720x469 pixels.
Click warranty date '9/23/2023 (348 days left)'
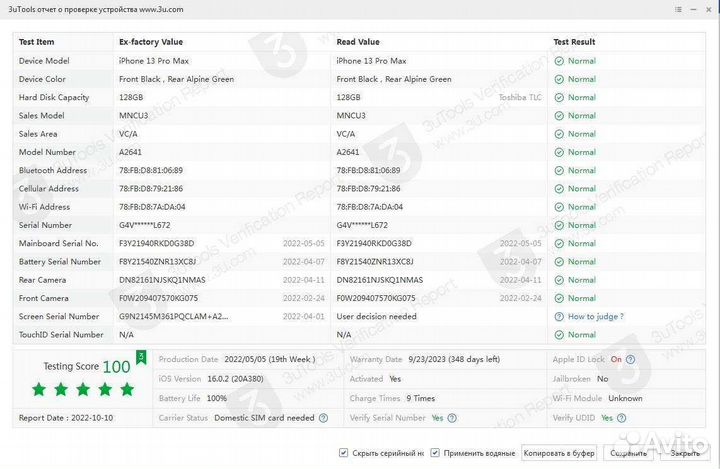[x=454, y=359]
